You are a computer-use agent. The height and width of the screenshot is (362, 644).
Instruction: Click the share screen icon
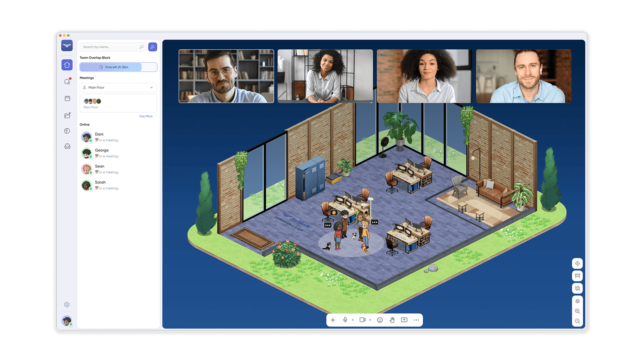click(404, 320)
